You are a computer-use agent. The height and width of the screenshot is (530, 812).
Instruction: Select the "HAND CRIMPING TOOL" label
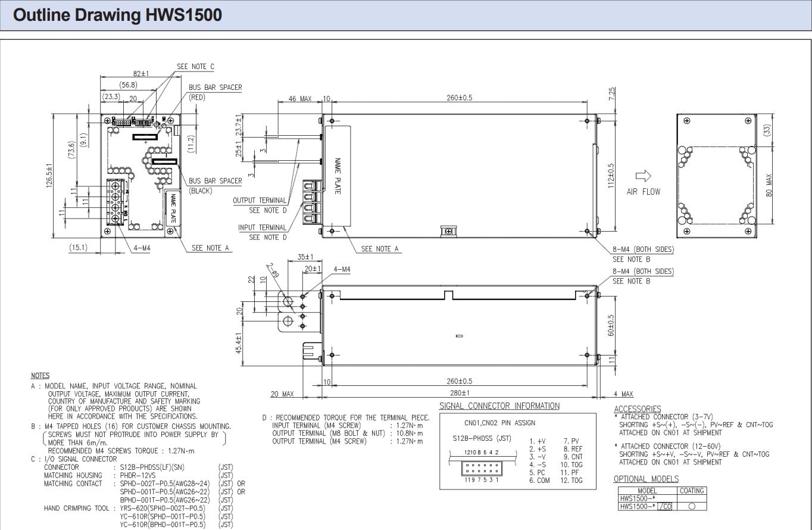(77, 508)
